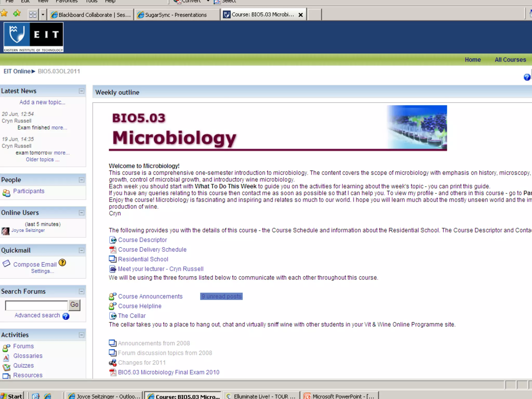The height and width of the screenshot is (399, 532).
Task: Click Joyce Seitzinger's user avatar
Action: (x=5, y=231)
